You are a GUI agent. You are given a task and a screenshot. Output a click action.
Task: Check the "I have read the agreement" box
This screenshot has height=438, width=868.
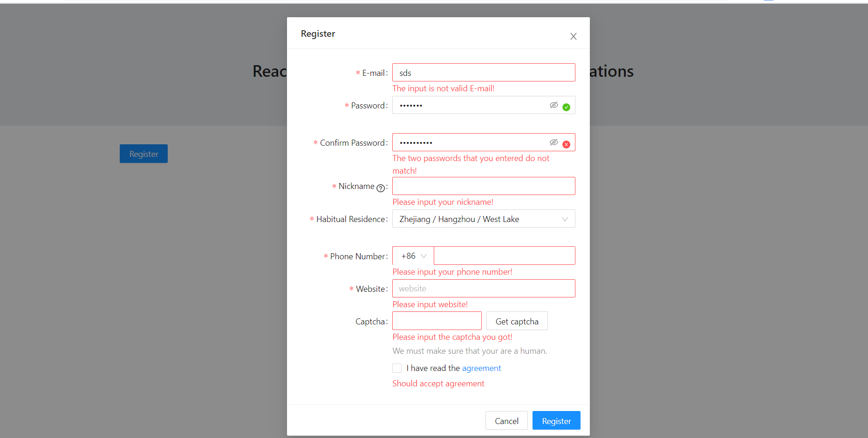tap(397, 368)
